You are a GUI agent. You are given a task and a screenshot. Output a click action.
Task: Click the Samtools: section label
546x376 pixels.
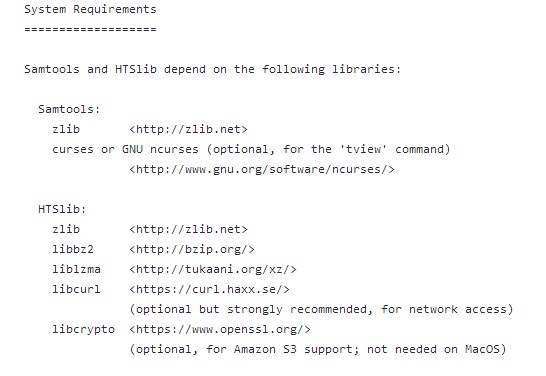coord(69,109)
